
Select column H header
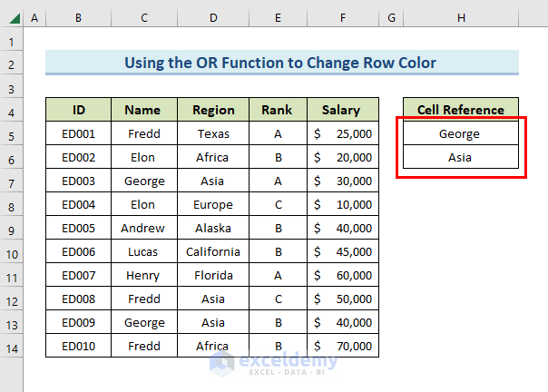click(x=461, y=18)
